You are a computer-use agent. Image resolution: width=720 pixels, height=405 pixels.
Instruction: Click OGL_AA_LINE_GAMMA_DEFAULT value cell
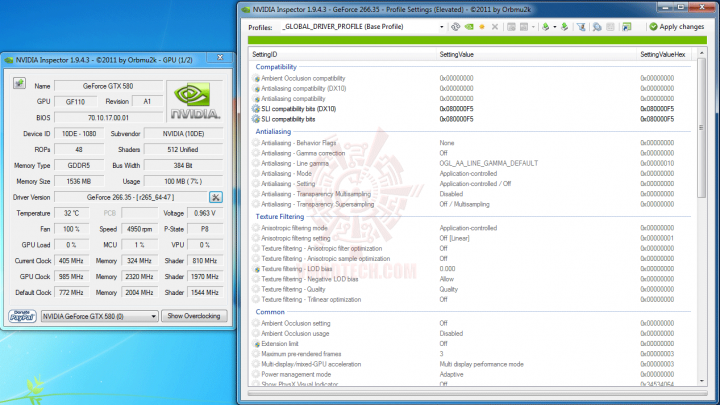489,163
